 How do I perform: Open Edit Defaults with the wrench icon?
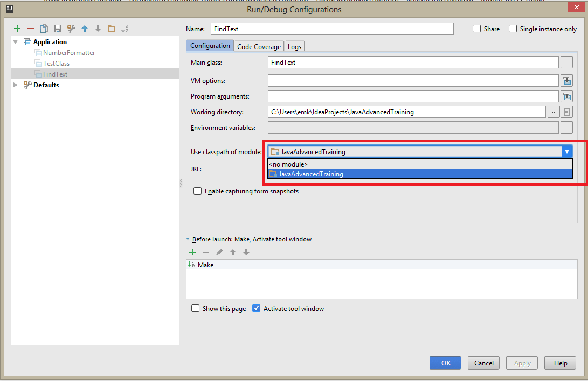coord(71,29)
